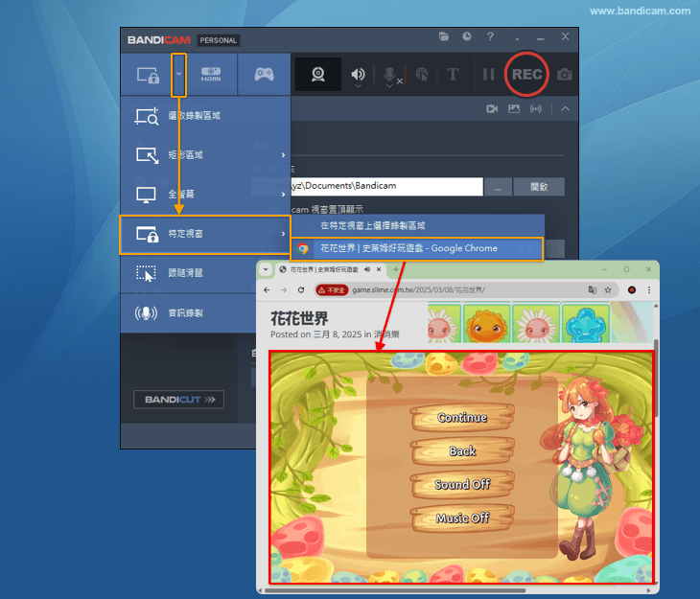This screenshot has width=700, height=599.
Task: Toggle the speaker sound recording icon
Action: click(x=358, y=74)
